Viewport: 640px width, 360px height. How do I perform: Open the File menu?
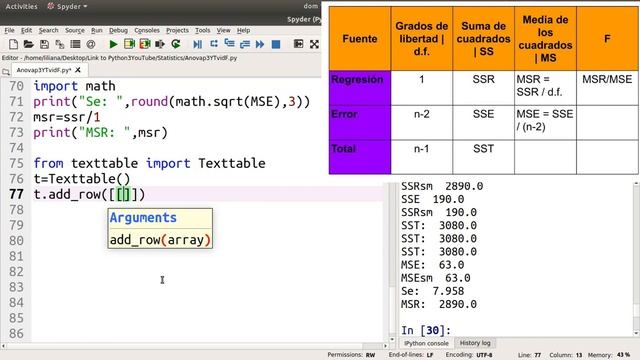(9, 30)
